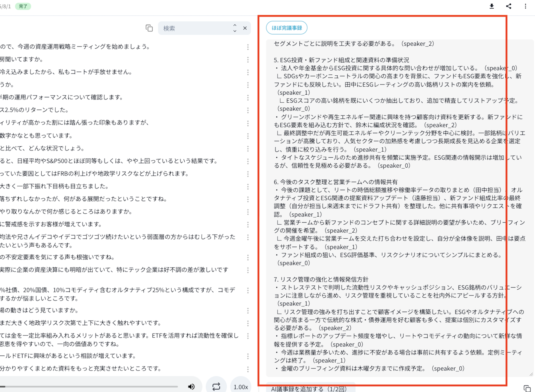Clear search with the X icon

[245, 28]
